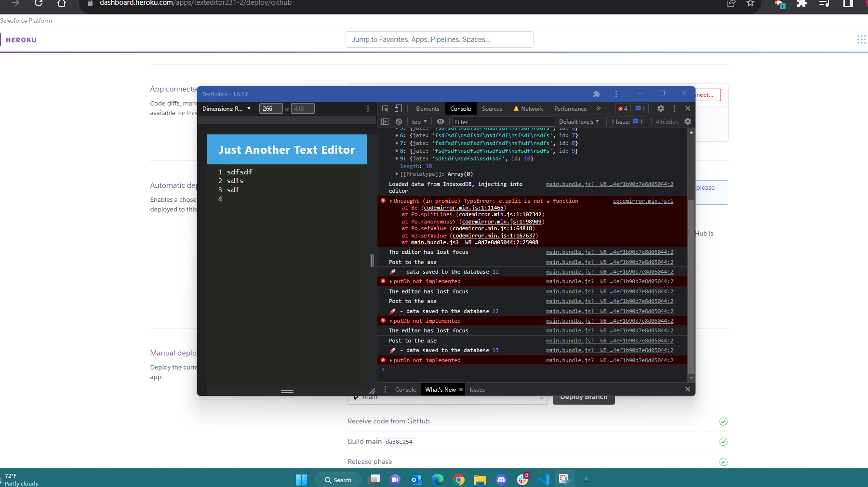Open DevTools settings gear

pos(660,108)
